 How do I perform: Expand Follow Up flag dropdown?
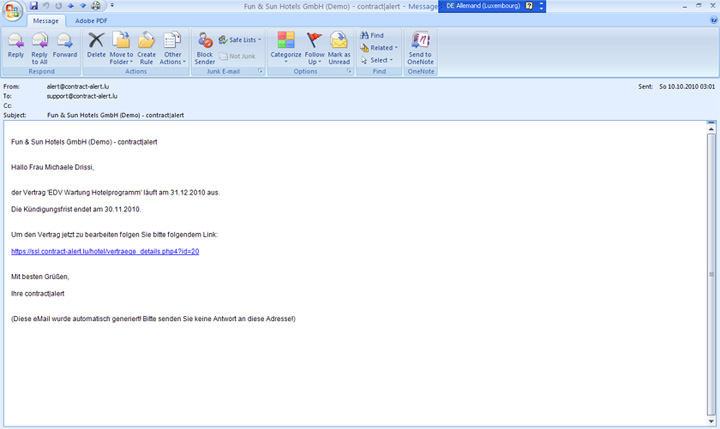click(x=314, y=47)
